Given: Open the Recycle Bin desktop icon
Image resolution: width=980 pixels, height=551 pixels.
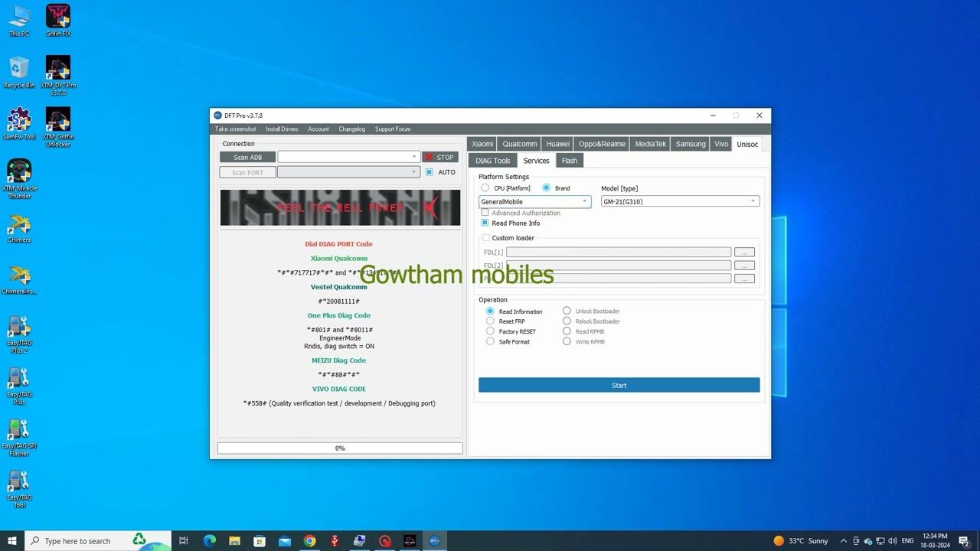Looking at the screenshot, I should (x=19, y=72).
